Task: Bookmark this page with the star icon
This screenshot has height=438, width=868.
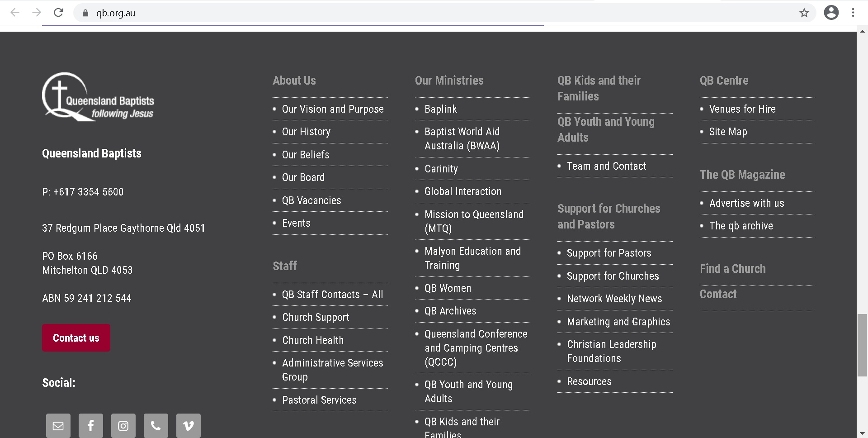Action: point(804,13)
